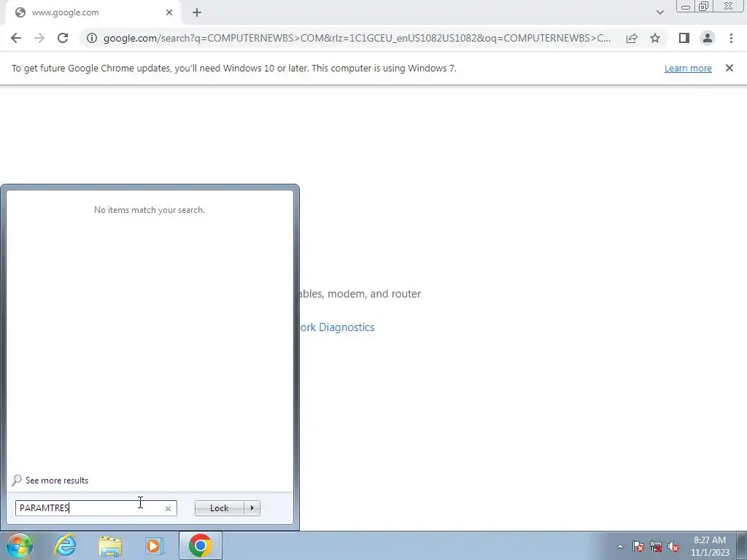Minimize the Chrome window

pyautogui.click(x=685, y=7)
